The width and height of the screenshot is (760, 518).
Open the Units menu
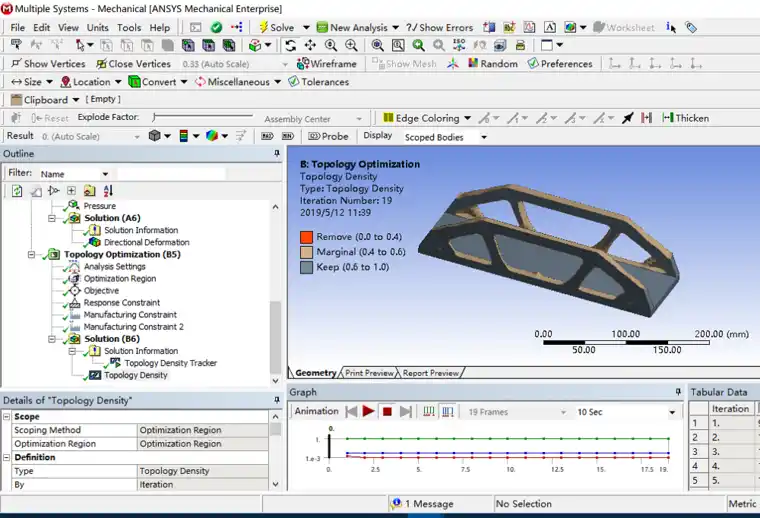tap(97, 28)
